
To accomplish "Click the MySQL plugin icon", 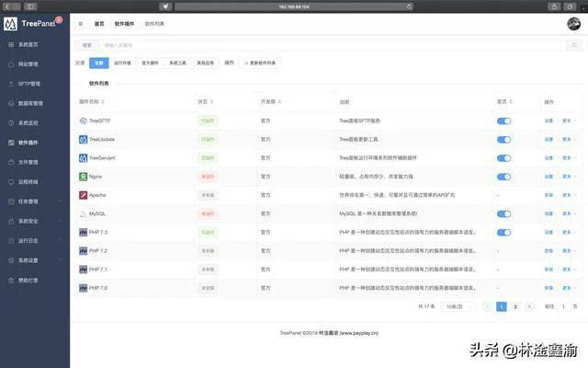I will tap(83, 213).
